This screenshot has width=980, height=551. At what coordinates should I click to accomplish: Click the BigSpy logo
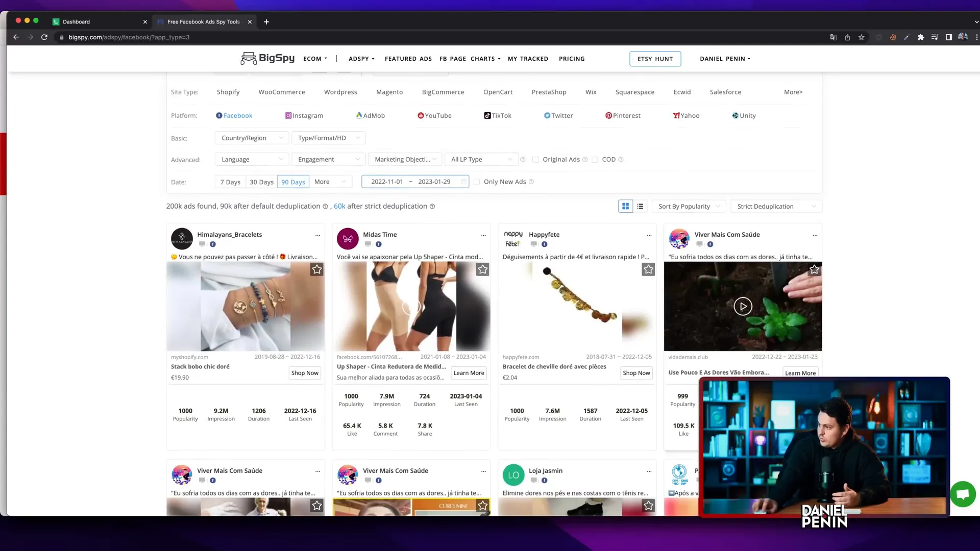[x=267, y=58]
